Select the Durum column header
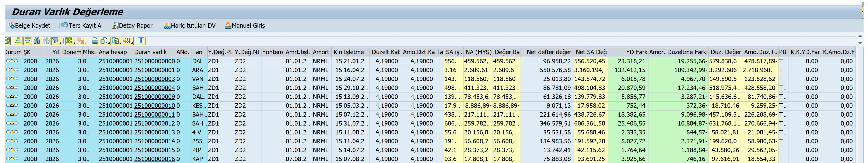Viewport: 868px width, 163px height. click(x=14, y=52)
